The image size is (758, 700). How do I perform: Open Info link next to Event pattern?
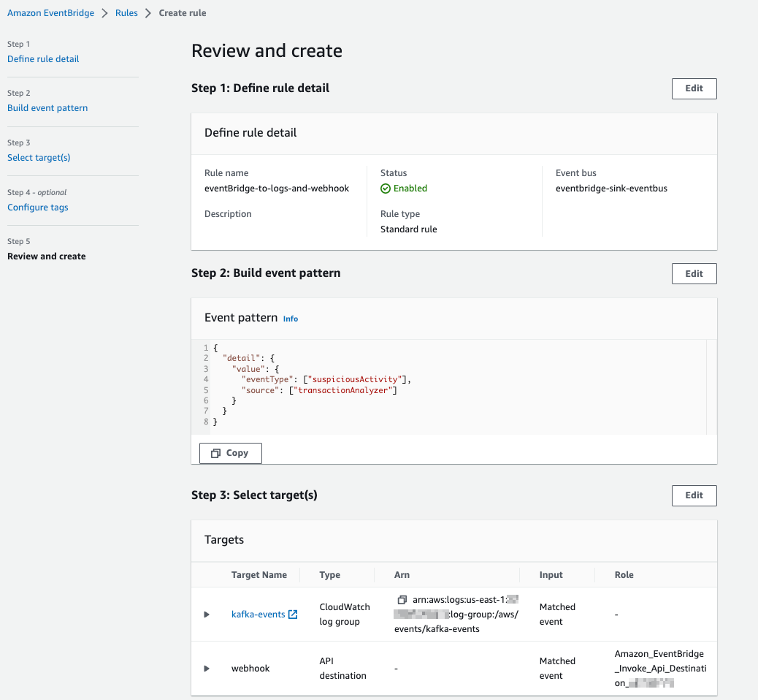[291, 319]
